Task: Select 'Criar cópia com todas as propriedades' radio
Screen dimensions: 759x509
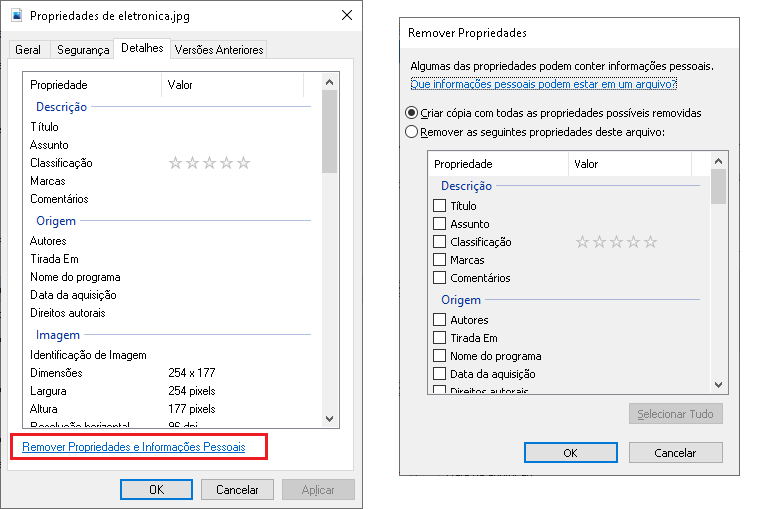Action: [x=411, y=113]
